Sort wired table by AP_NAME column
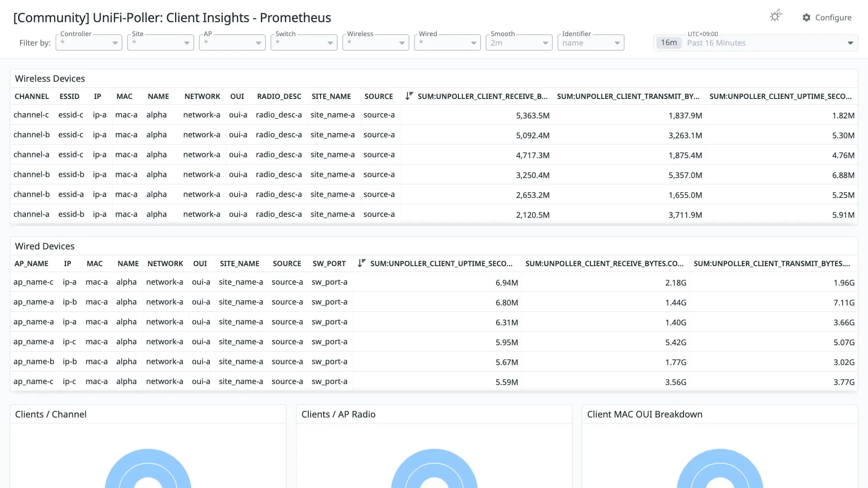868x488 pixels. 31,263
